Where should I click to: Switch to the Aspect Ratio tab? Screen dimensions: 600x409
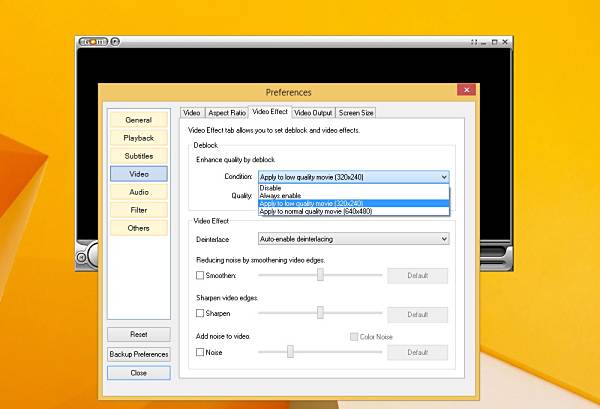pos(227,113)
